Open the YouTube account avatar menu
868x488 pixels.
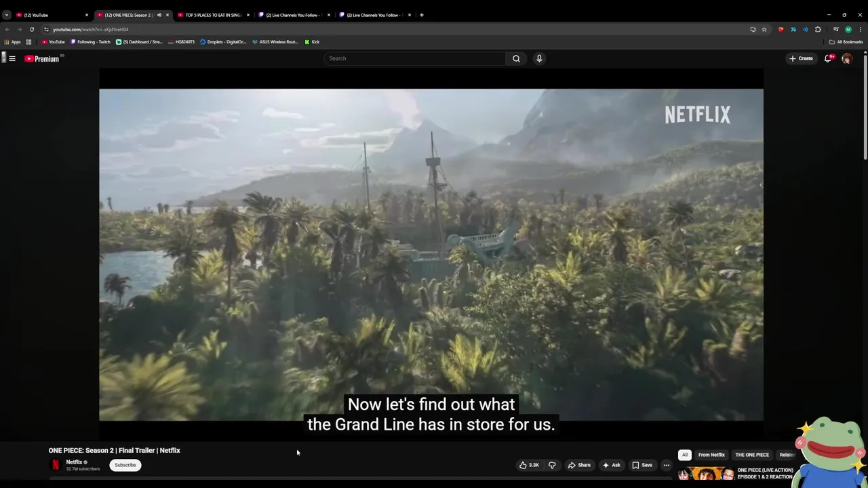click(847, 58)
